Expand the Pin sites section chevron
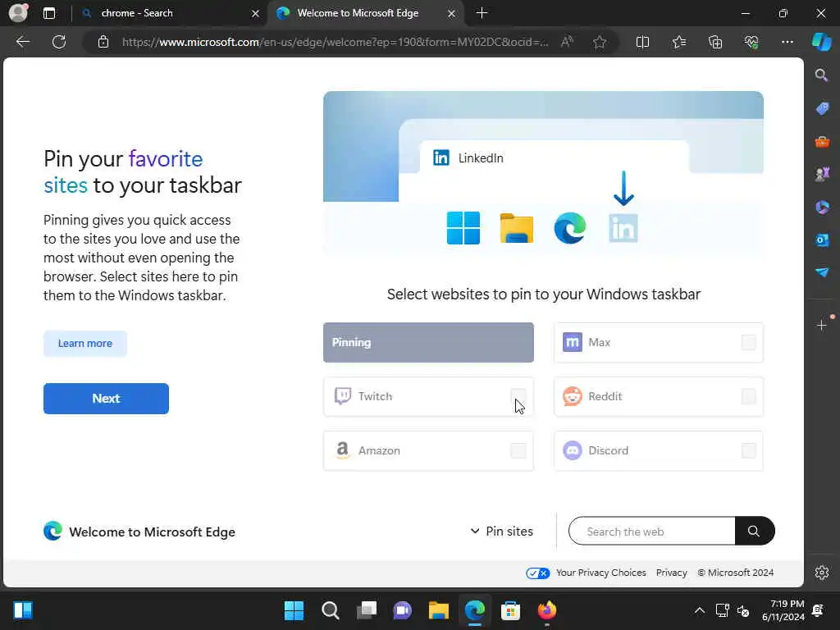The width and height of the screenshot is (840, 630). [x=475, y=531]
